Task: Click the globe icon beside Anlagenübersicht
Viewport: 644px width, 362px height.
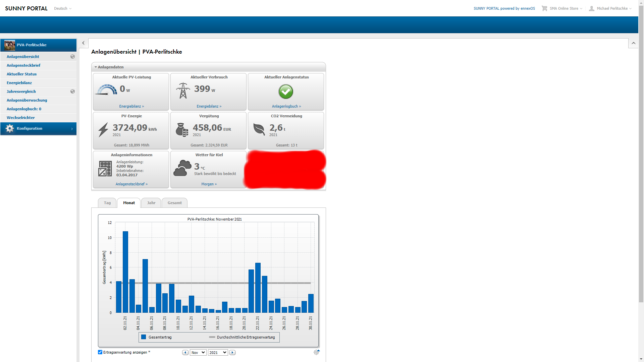Action: 72,57
